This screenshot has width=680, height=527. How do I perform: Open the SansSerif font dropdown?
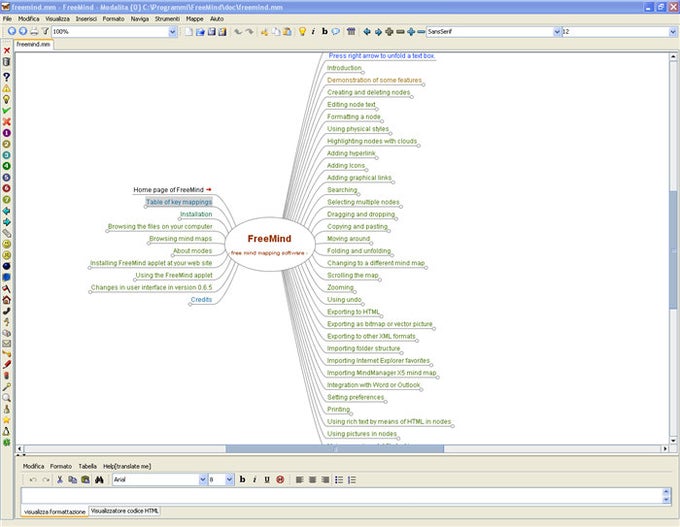point(557,32)
